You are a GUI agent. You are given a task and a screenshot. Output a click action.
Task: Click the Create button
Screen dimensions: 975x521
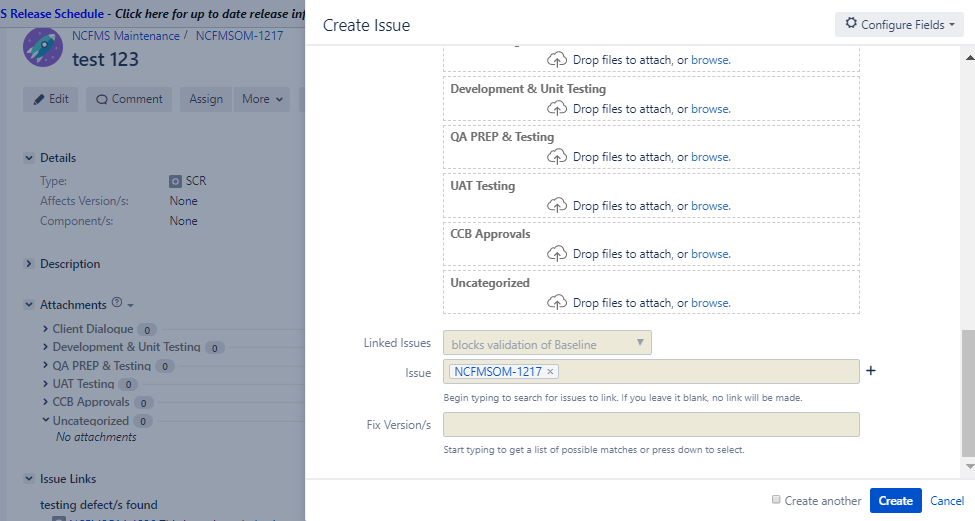[895, 500]
